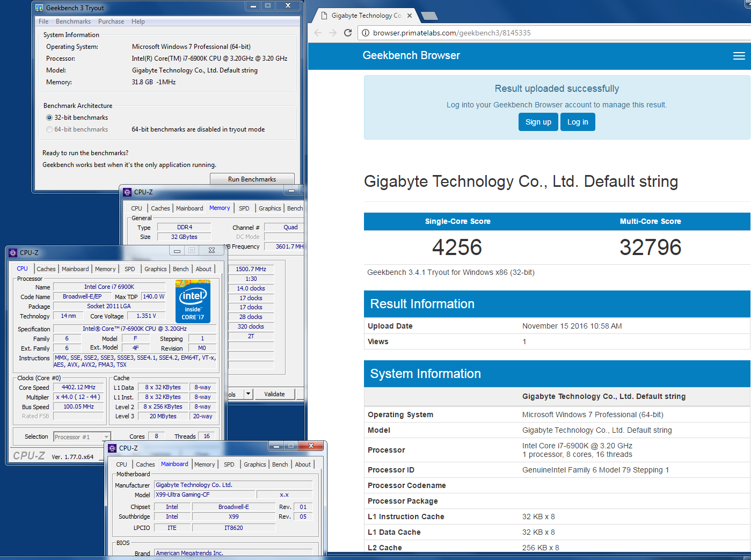Open the Geekbench Browser hamburger menu
Image resolution: width=751 pixels, height=560 pixels.
coord(739,56)
